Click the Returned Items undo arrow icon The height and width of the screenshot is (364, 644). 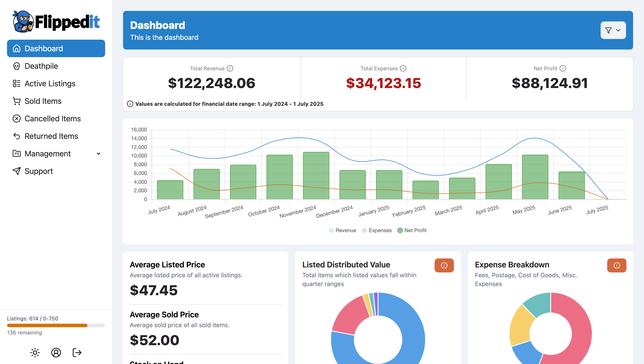coord(16,136)
